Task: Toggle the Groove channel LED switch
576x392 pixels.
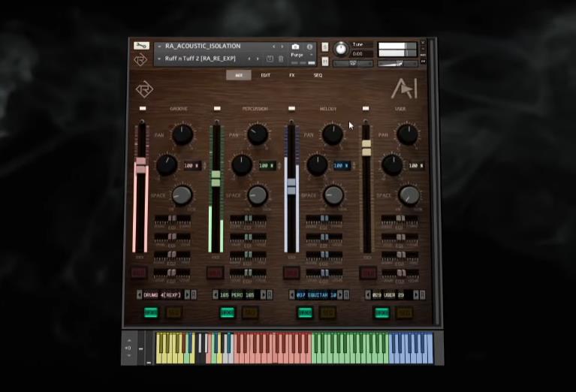Action: 143,108
